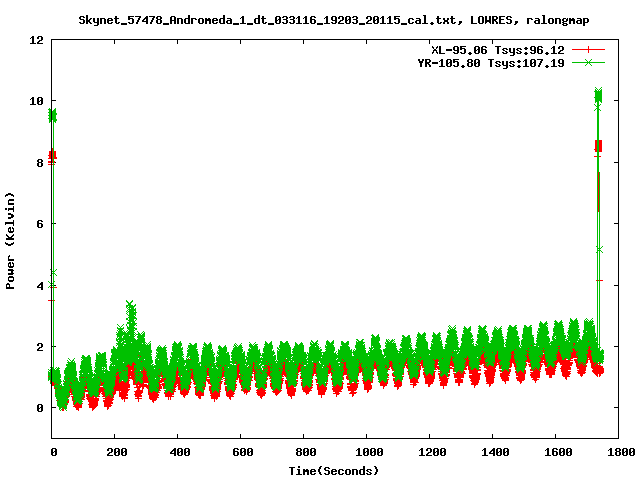Click the x-axis tick label 1400
Viewport: 640px width, 480px height.
click(495, 452)
